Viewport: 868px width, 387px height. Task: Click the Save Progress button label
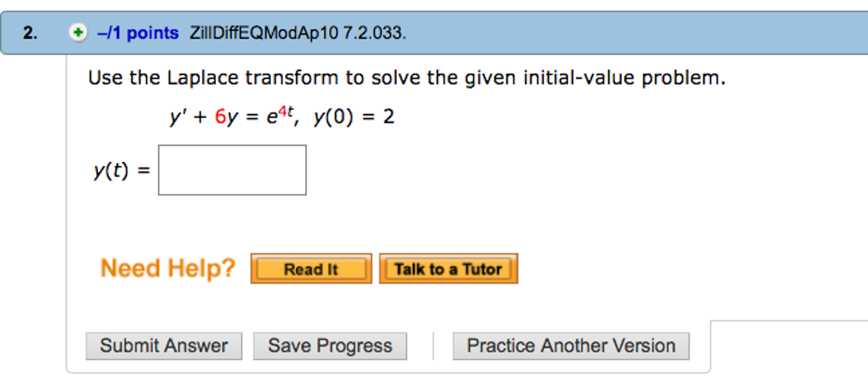click(330, 345)
